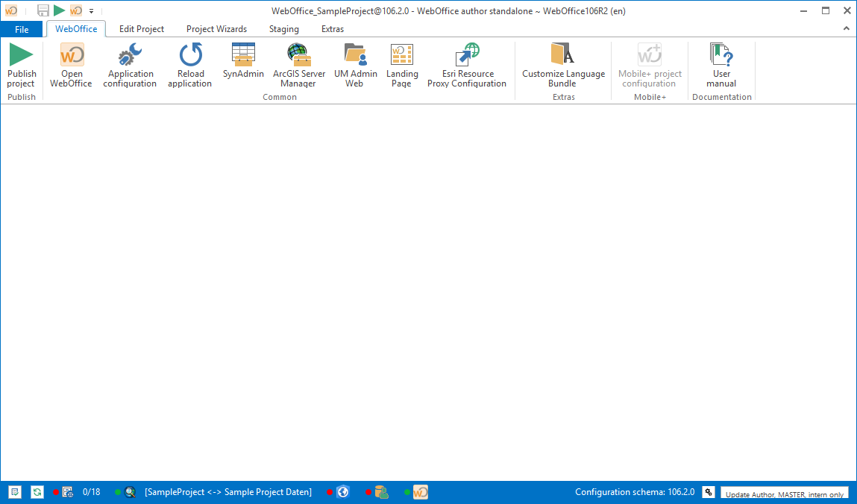Open the Staging tab
This screenshot has height=504, width=857.
[x=283, y=29]
